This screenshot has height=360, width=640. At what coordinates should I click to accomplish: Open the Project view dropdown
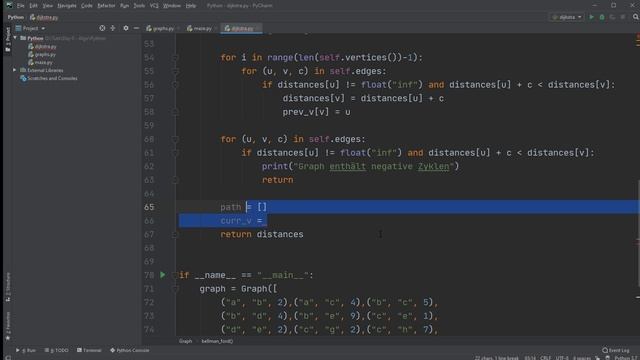(31, 28)
